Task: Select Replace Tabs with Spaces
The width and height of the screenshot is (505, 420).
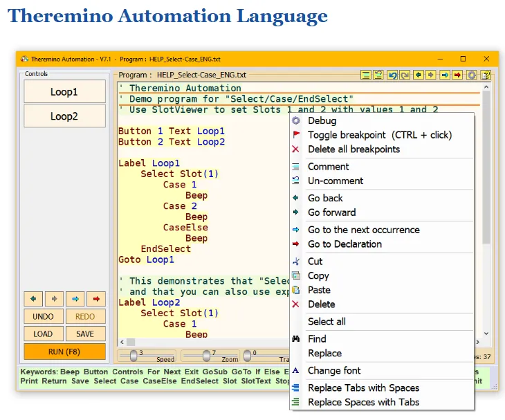Action: point(382,387)
